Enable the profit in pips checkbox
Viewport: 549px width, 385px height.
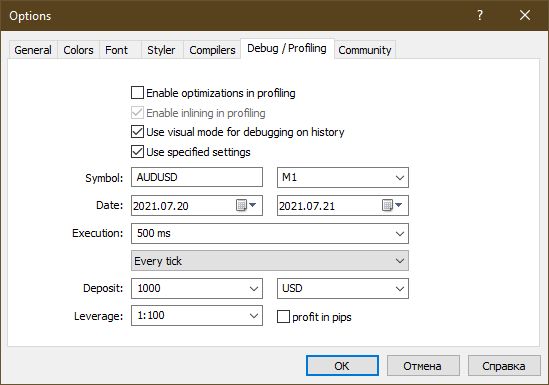point(283,317)
